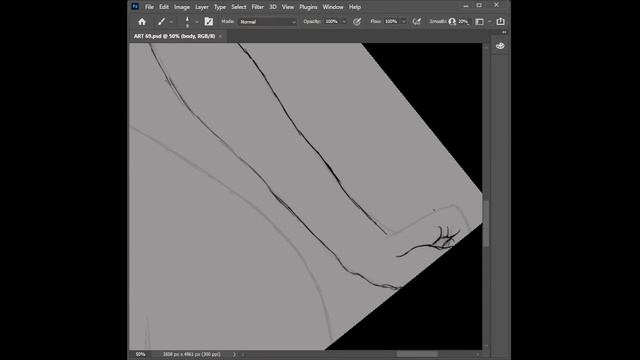
Task: Open the Image menu
Action: (182, 7)
